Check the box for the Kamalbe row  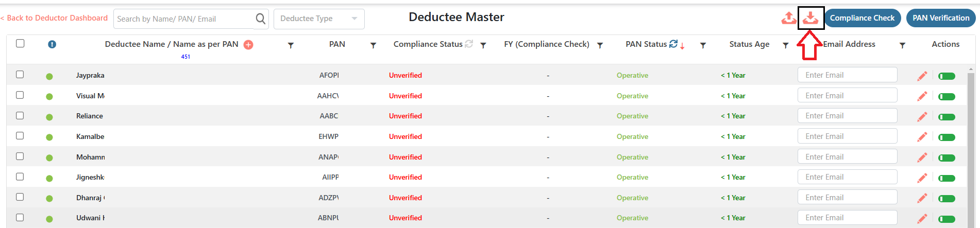tap(20, 136)
